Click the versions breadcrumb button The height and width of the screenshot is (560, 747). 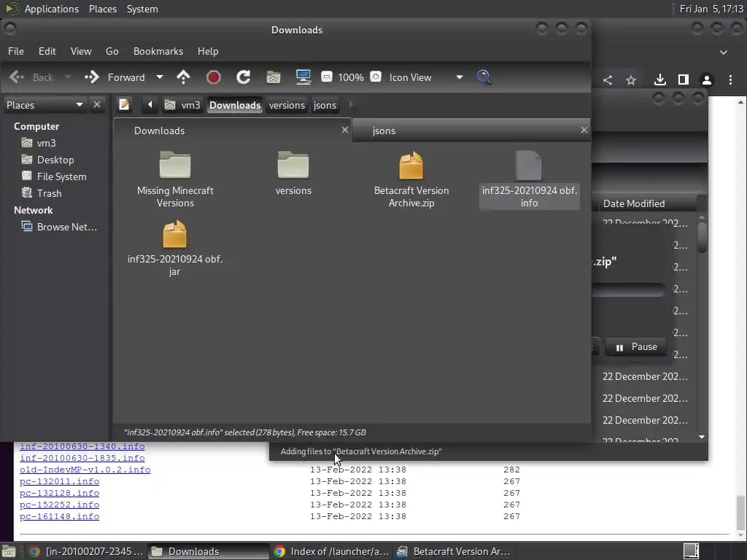tap(287, 105)
